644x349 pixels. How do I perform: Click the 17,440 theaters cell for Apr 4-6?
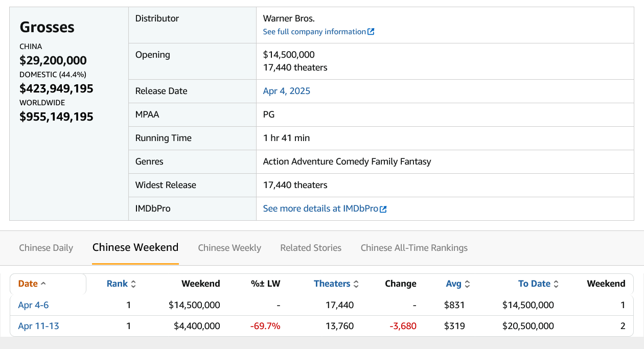[x=339, y=305]
